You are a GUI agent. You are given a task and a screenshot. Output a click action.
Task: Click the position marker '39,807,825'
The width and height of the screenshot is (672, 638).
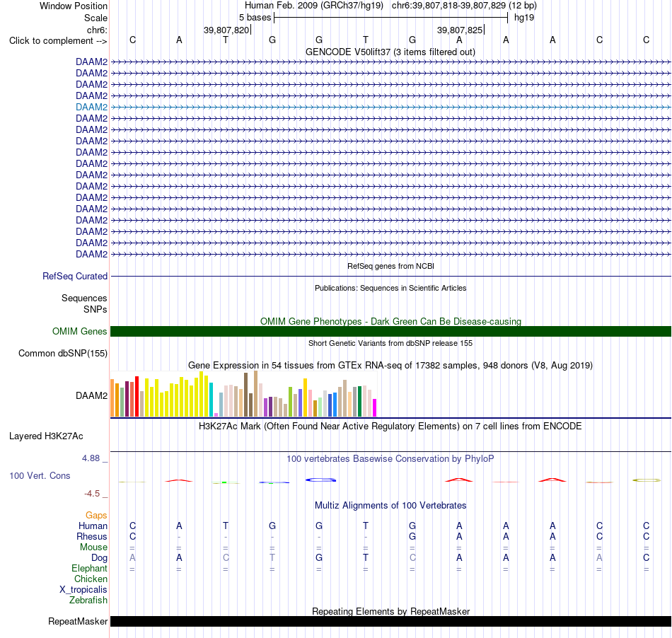coord(460,30)
